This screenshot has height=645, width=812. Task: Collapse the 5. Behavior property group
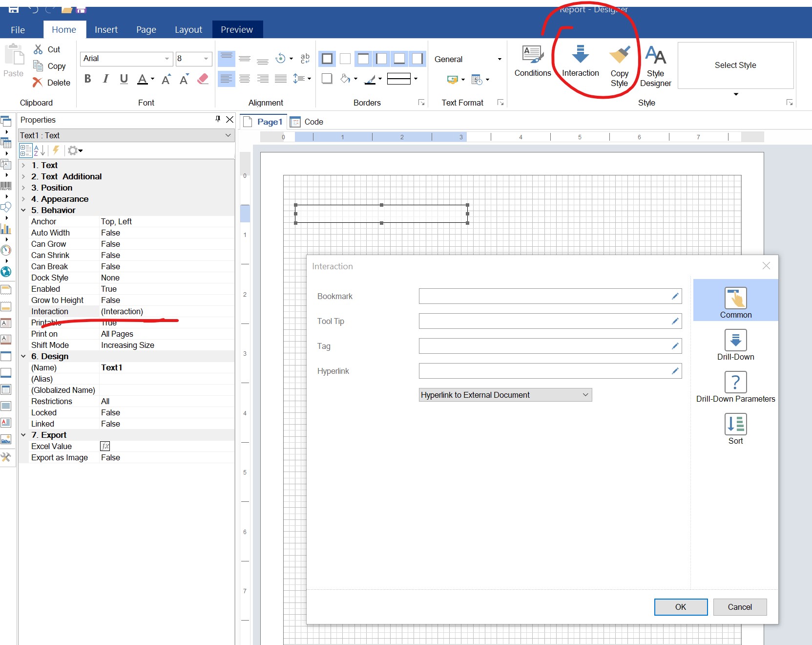tap(23, 210)
